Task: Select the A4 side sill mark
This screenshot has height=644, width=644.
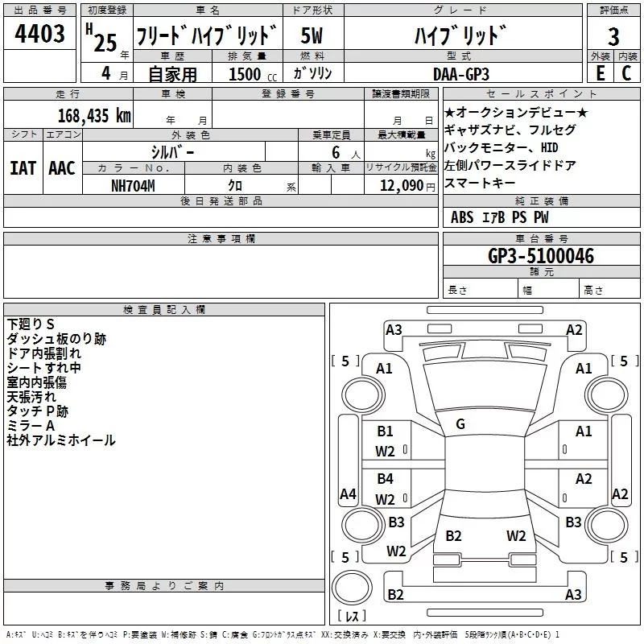Action: [x=348, y=493]
